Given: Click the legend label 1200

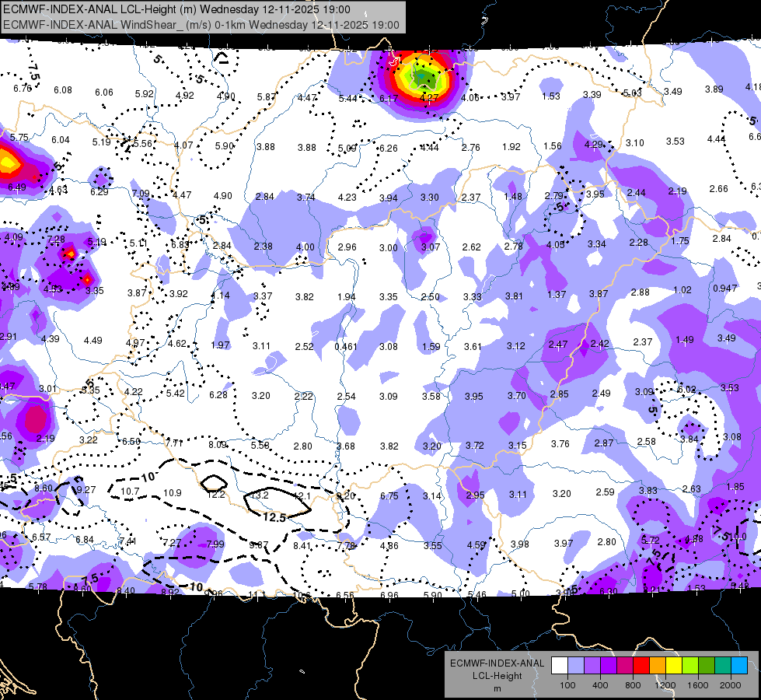Looking at the screenshot, I should pos(665,685).
